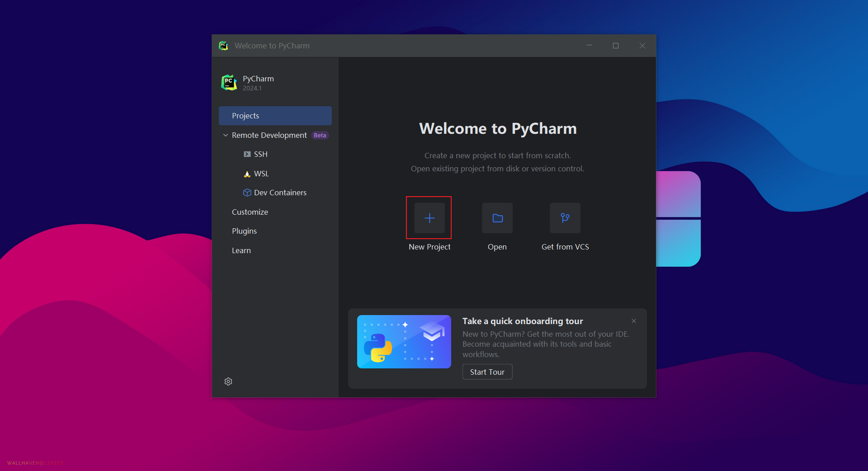This screenshot has width=868, height=471.
Task: Open the Remote Development section
Action: pyautogui.click(x=269, y=135)
